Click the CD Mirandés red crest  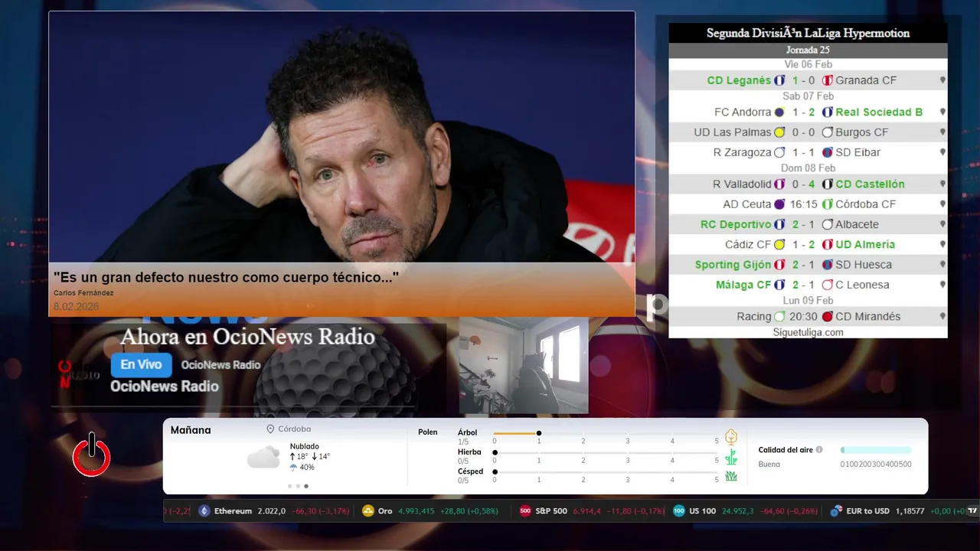[828, 316]
